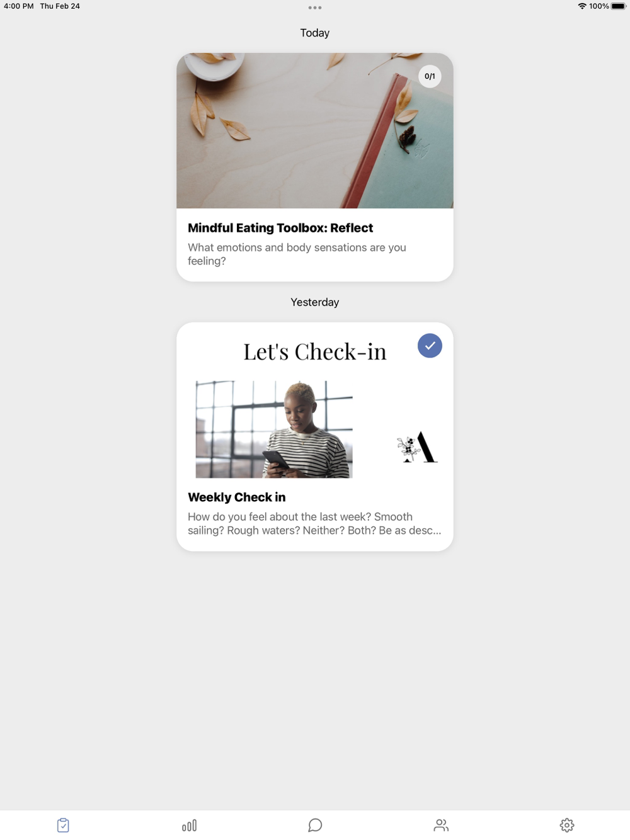This screenshot has height=840, width=630.
Task: Tap the Wi-Fi status icon
Action: 582,6
